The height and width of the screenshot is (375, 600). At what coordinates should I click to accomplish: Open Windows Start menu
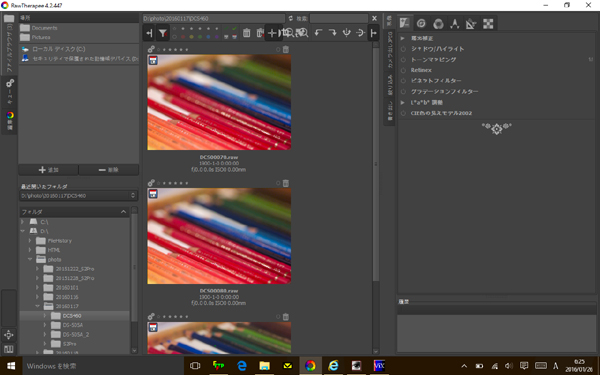(x=11, y=366)
